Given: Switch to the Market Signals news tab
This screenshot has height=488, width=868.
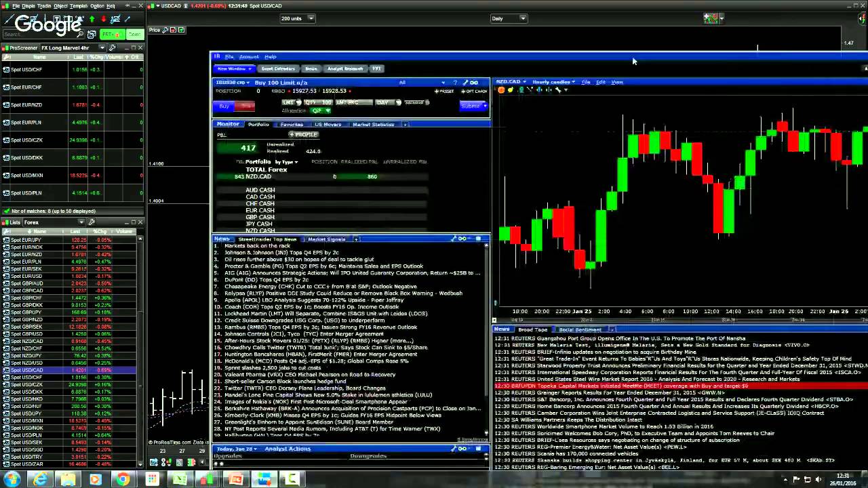Looking at the screenshot, I should 327,239.
